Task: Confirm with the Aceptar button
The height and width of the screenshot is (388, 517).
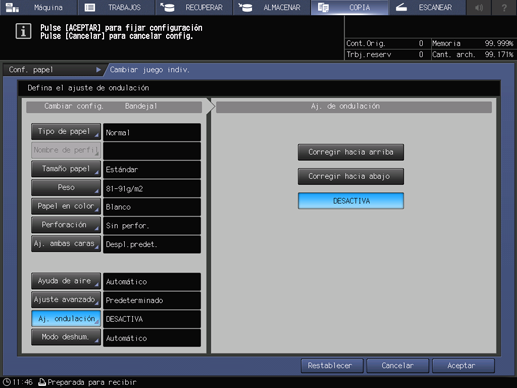Action: pyautogui.click(x=463, y=366)
